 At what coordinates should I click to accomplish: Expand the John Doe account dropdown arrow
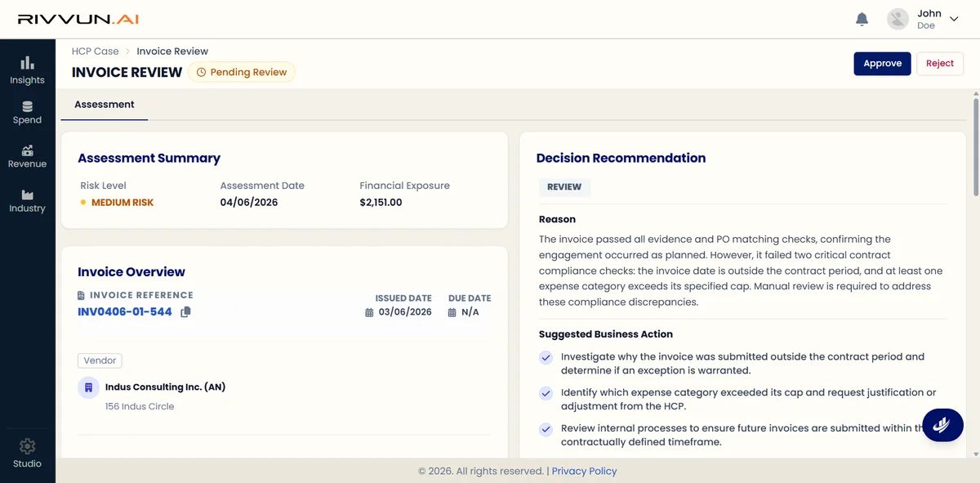point(954,20)
